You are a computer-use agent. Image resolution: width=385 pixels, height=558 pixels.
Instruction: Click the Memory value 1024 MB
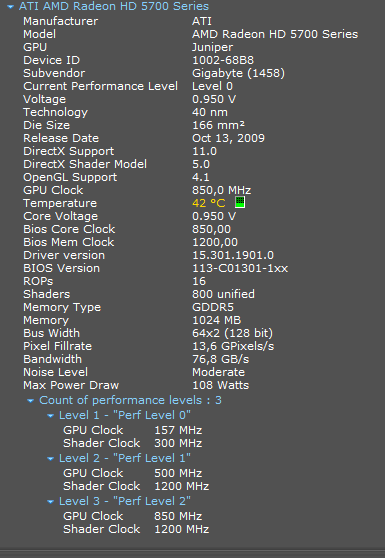[217, 320]
